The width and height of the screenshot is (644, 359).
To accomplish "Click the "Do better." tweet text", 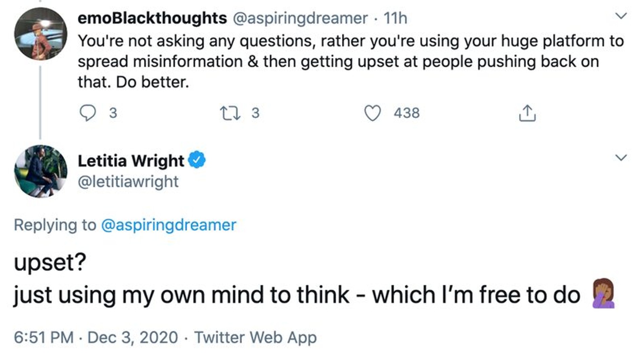I will (153, 82).
